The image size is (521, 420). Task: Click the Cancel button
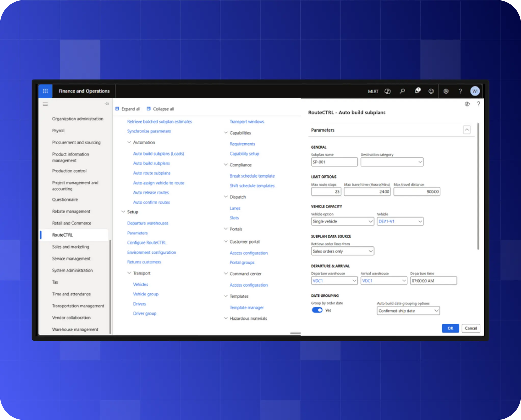click(471, 328)
